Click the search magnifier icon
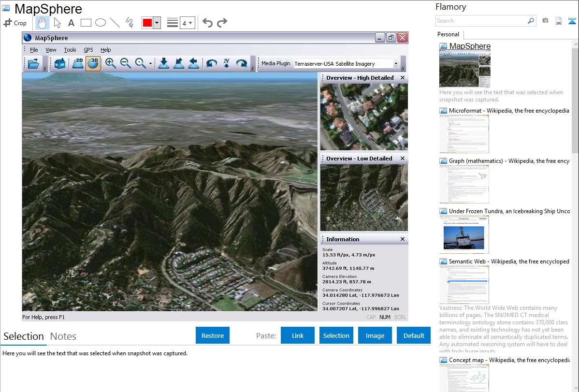The width and height of the screenshot is (579, 392). pos(531,21)
